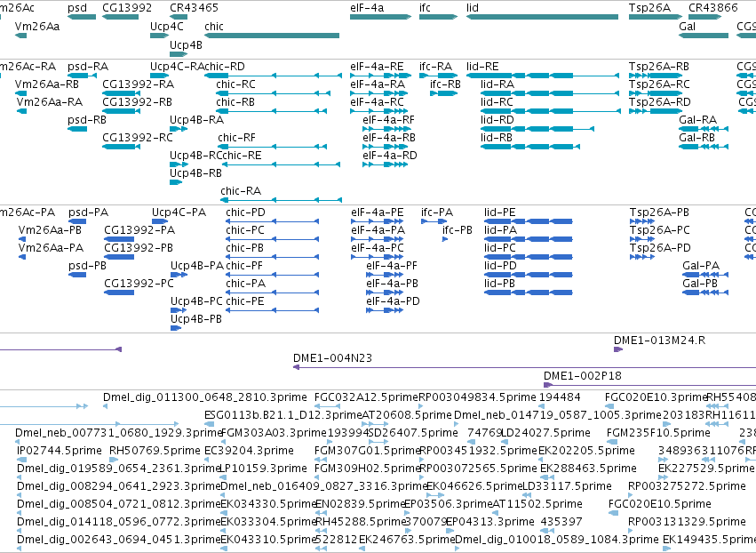This screenshot has height=553, width=756.
Task: Select transcript psd-RB label
Action: 87,120
